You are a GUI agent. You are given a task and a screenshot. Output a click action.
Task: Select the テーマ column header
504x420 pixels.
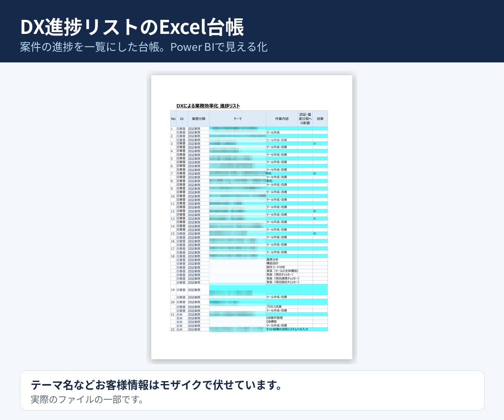click(x=238, y=119)
